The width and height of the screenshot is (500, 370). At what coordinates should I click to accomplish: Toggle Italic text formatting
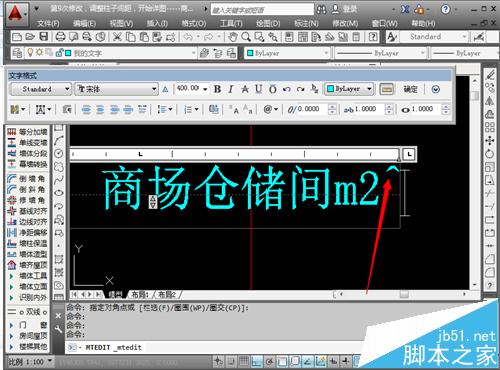tap(231, 89)
